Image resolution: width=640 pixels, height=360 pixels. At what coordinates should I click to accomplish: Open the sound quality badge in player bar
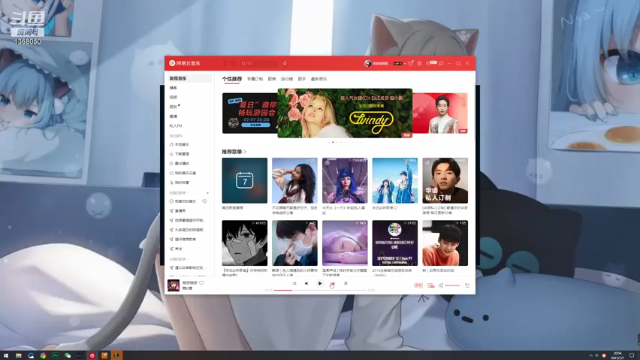(x=418, y=285)
